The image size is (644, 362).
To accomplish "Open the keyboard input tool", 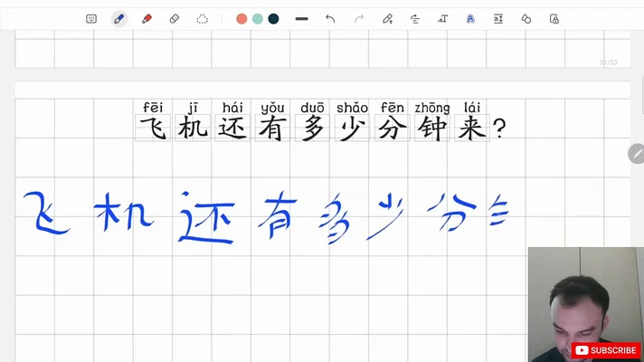I will click(91, 19).
